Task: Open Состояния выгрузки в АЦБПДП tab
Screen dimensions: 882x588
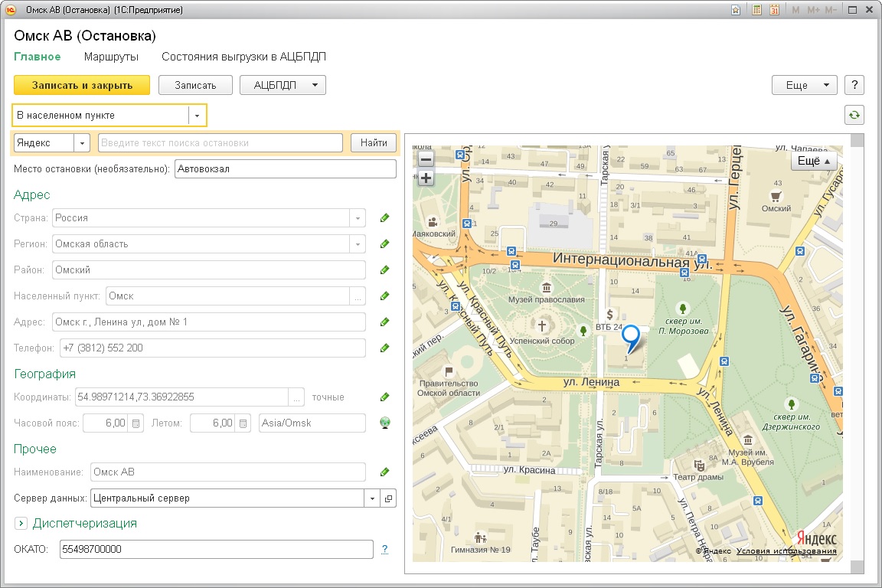Action: point(243,57)
